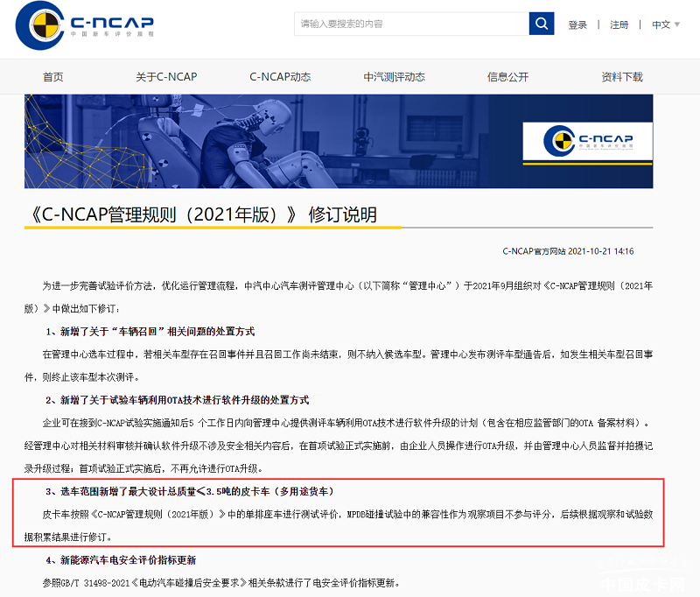
Task: Open the 信息公开 section
Action: pos(507,76)
